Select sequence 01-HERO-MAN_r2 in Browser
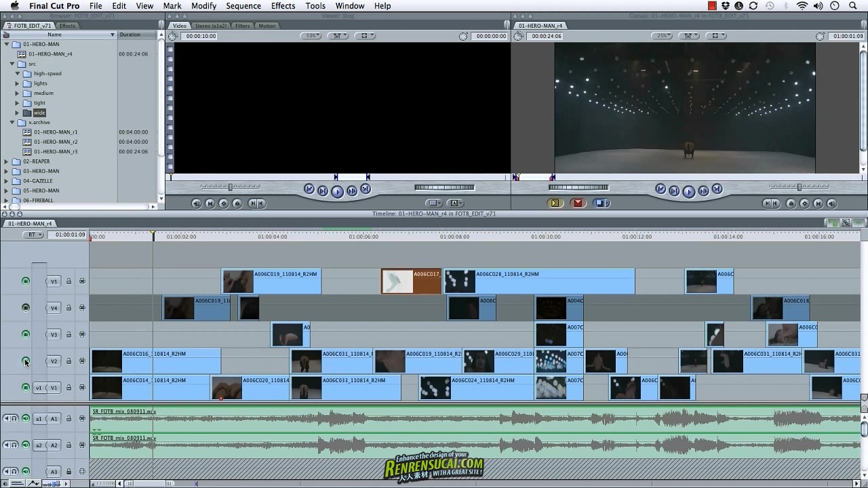This screenshot has width=868, height=488. 56,142
